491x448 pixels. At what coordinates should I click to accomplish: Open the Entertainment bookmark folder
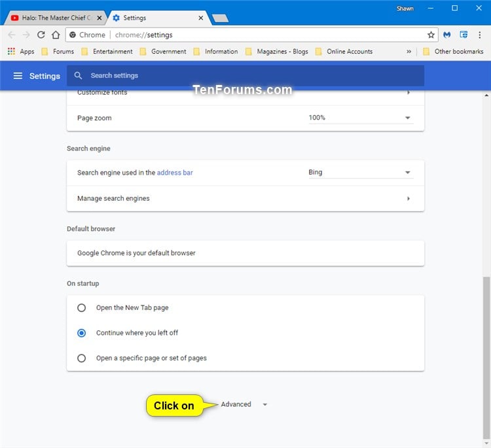coord(107,51)
